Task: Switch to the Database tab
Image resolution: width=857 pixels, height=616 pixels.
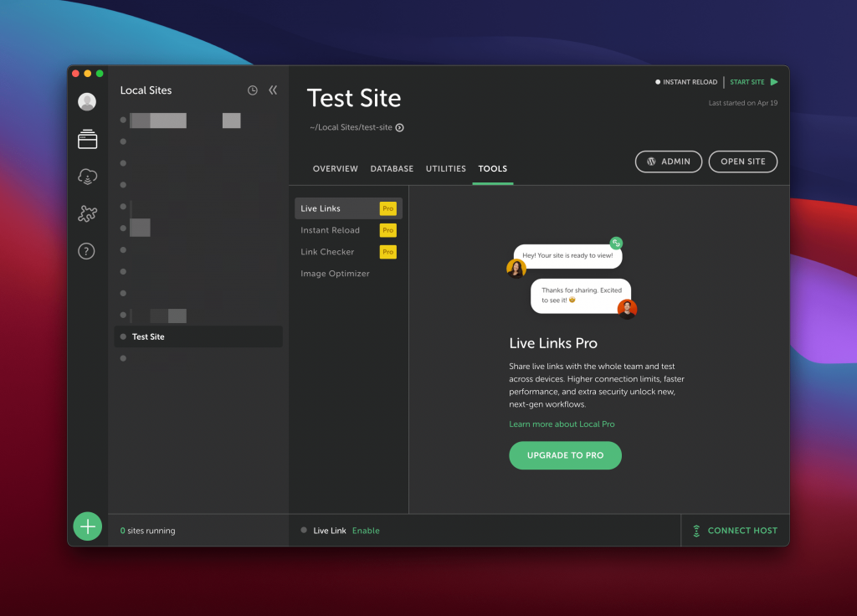Action: click(392, 168)
